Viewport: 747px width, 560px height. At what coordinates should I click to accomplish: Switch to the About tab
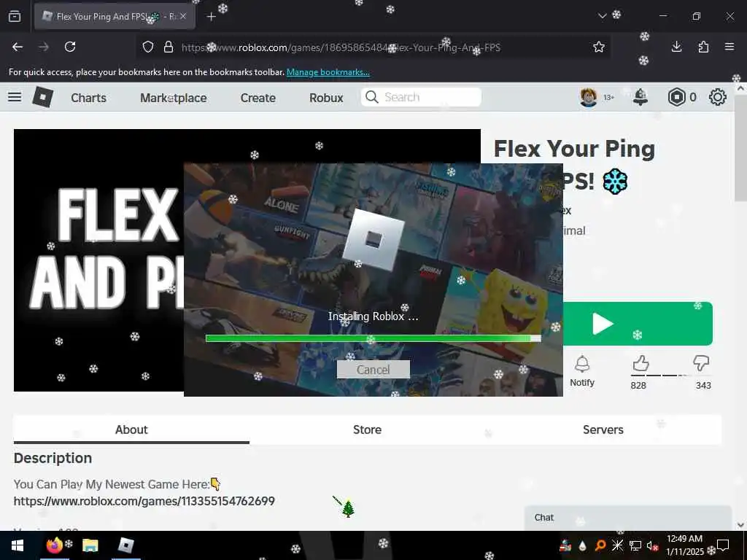click(131, 429)
